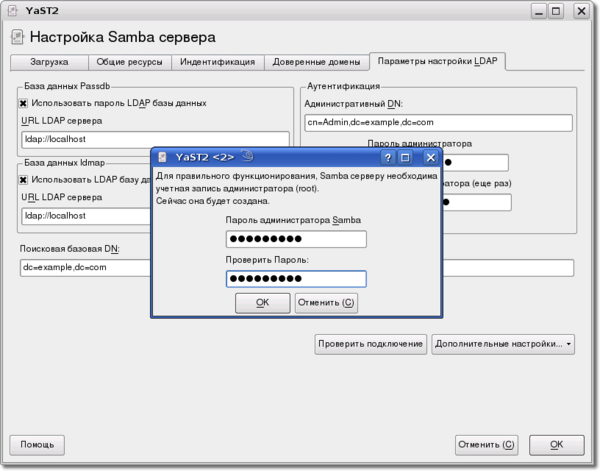Toggle 'Использовать пароль LDAP базы данных' checkbox
600x471 pixels.
24,102
